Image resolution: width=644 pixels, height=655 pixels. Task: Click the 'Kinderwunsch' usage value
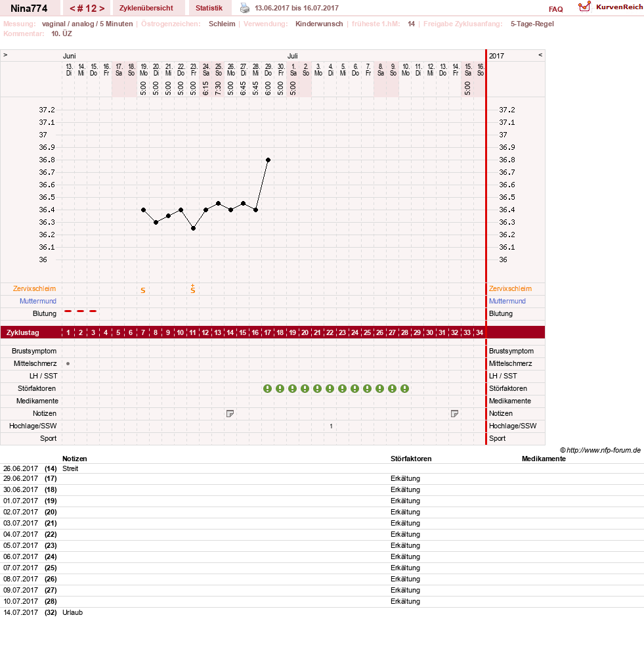[x=319, y=24]
